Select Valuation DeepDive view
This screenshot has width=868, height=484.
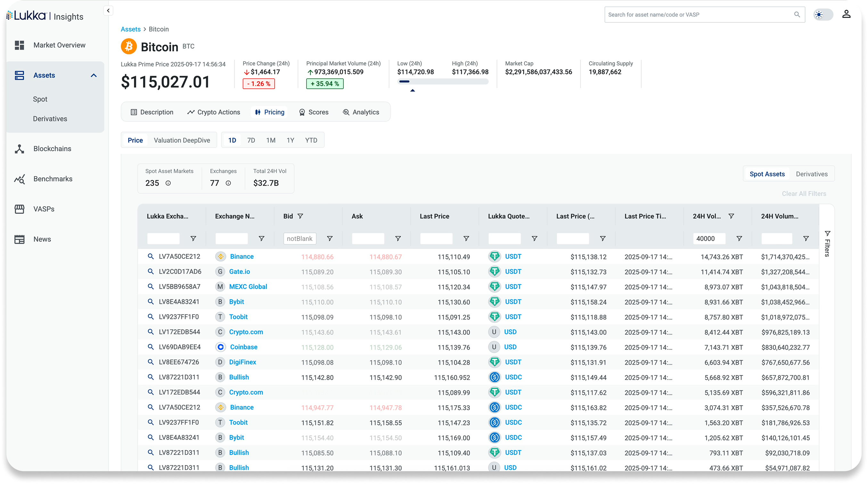pyautogui.click(x=182, y=140)
